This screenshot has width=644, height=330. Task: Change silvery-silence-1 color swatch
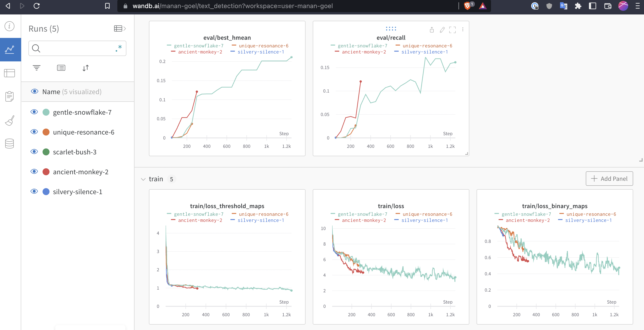point(46,191)
